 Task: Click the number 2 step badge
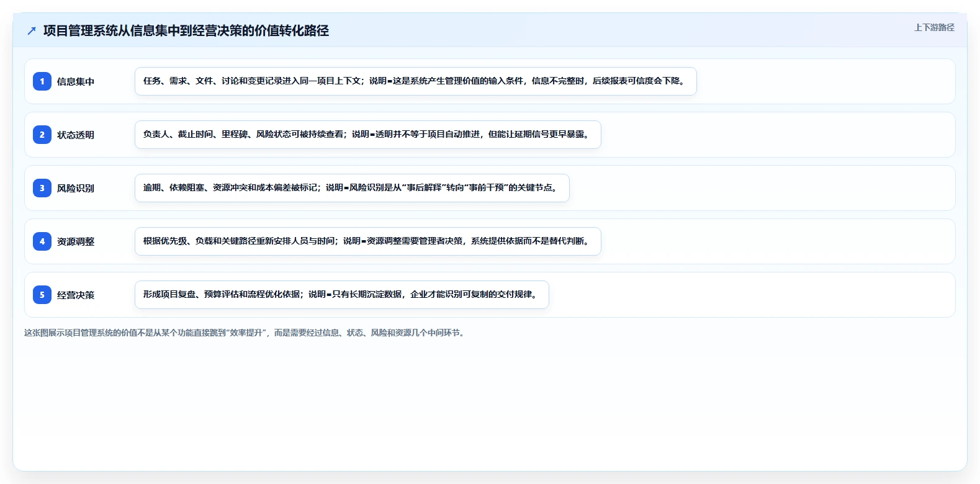(42, 135)
